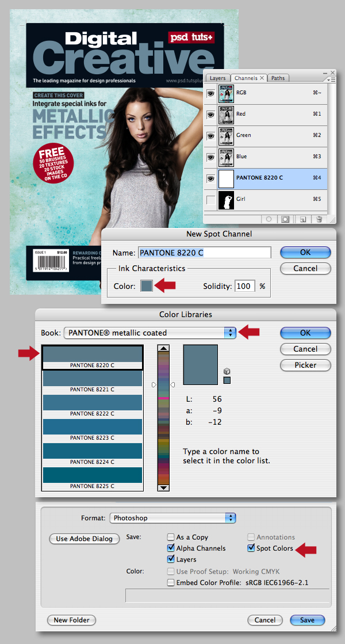Click the ink Color swatch in New Spot Channel
The image size is (345, 644).
pyautogui.click(x=147, y=285)
